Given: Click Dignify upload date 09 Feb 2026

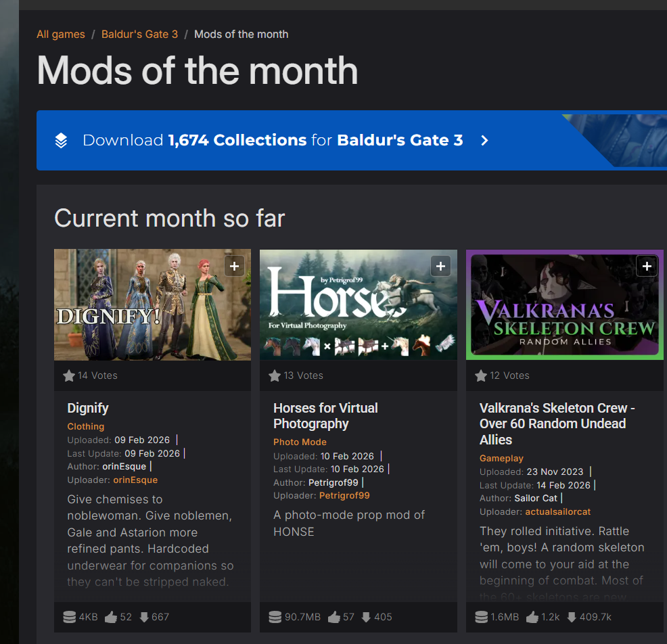Looking at the screenshot, I should (142, 440).
